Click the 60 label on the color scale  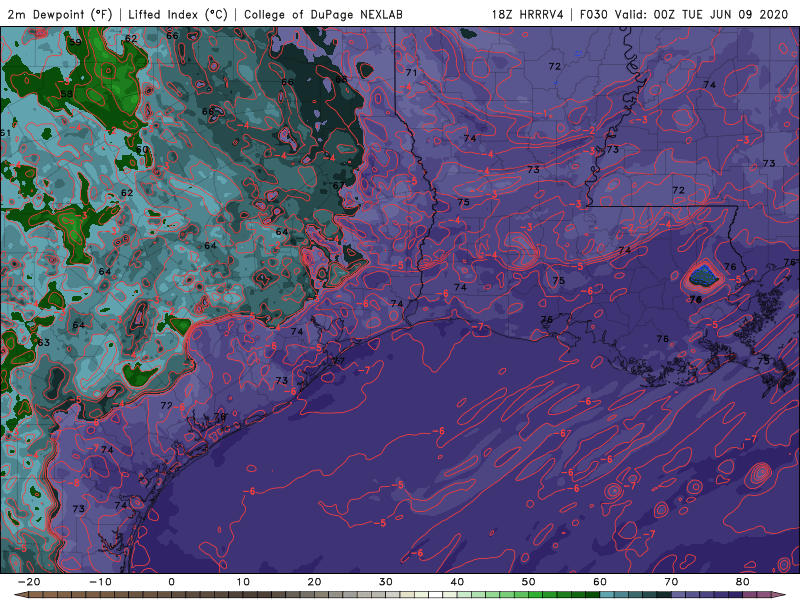click(x=600, y=582)
